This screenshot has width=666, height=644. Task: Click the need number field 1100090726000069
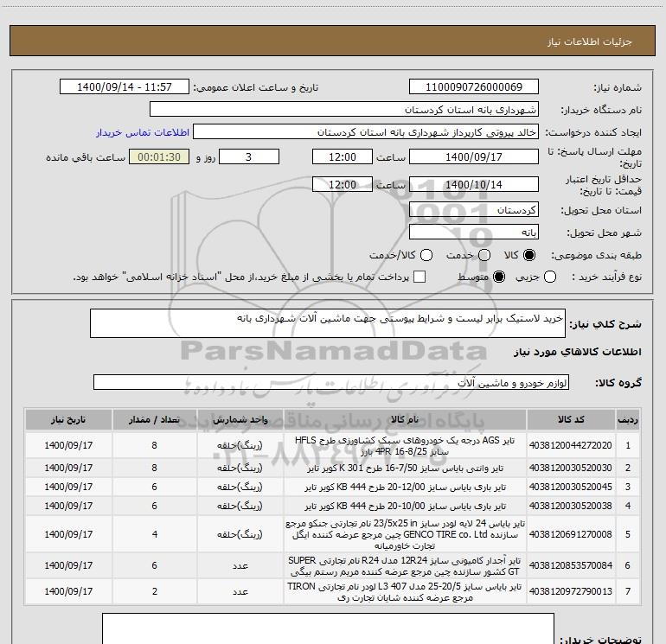pos(474,87)
